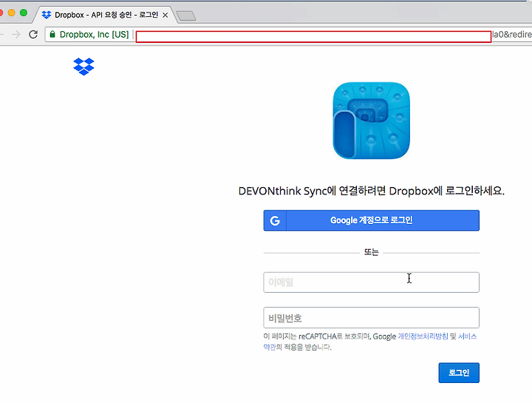Click the blue 로그인 submit button
Screen dimensions: 532x403
(x=459, y=373)
